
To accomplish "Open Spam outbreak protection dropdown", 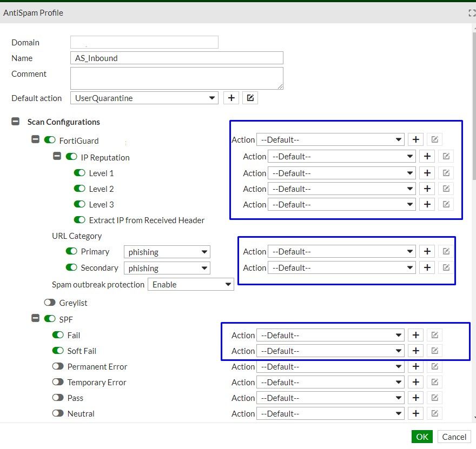I will 190,284.
